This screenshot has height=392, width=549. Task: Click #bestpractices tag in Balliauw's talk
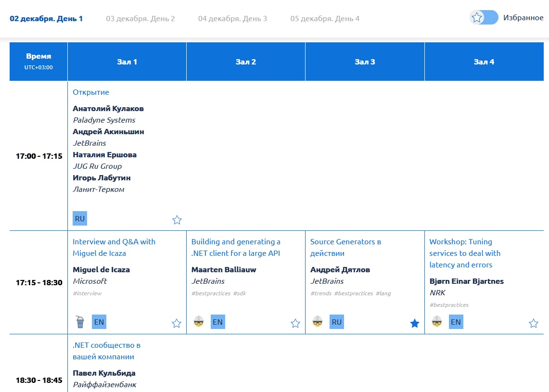(x=211, y=293)
